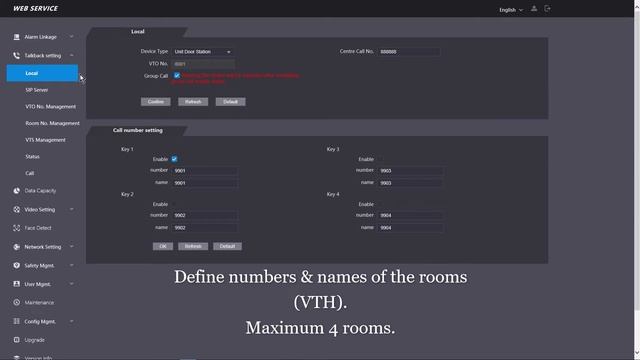Click Default in the Local panel
Screen dimensions: 640x360
coord(231,102)
